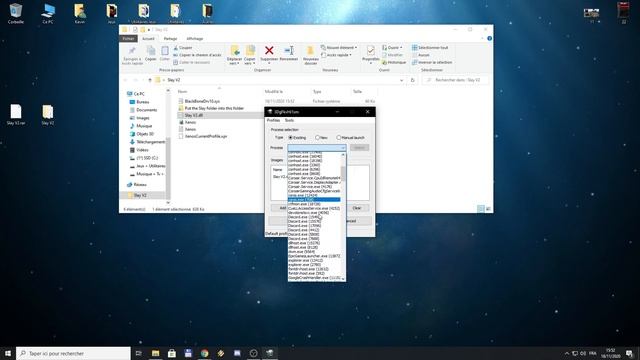640x360 pixels.
Task: Open the Profiles menu in the injector window
Action: 273,120
